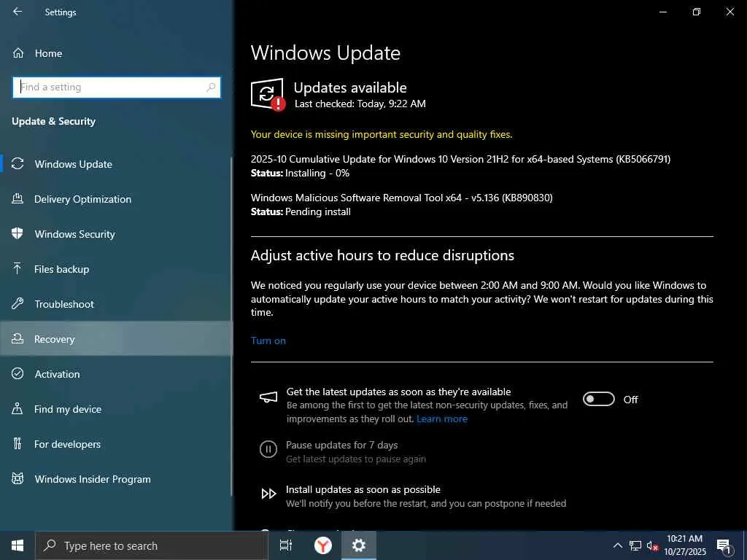Click the magnifier icon in Find a setting
The image size is (747, 560).
tap(211, 87)
